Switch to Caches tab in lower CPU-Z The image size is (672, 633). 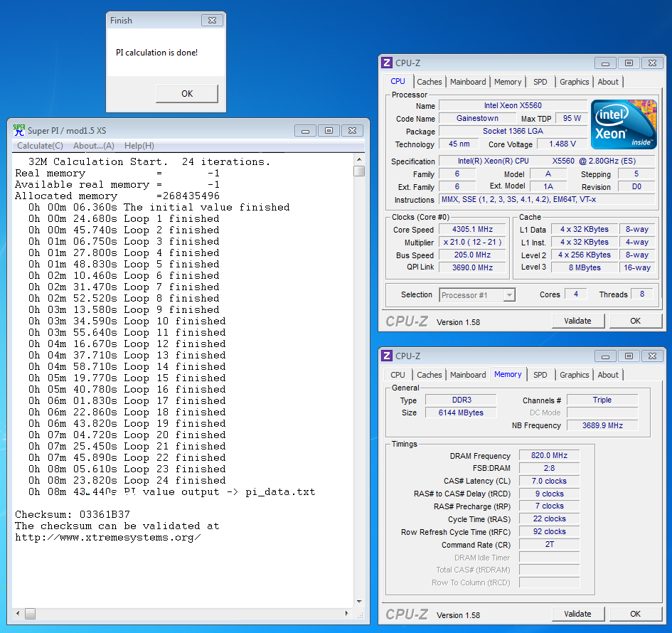click(429, 375)
